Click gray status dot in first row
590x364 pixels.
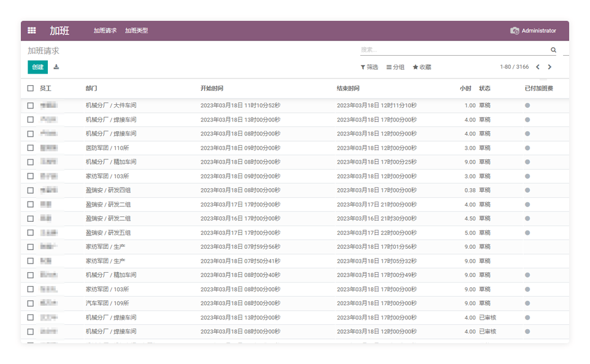click(x=527, y=105)
